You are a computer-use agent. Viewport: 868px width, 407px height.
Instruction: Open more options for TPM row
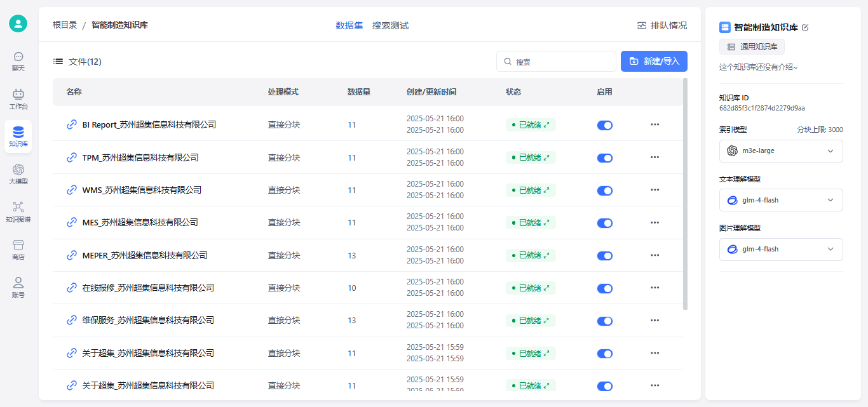[654, 157]
